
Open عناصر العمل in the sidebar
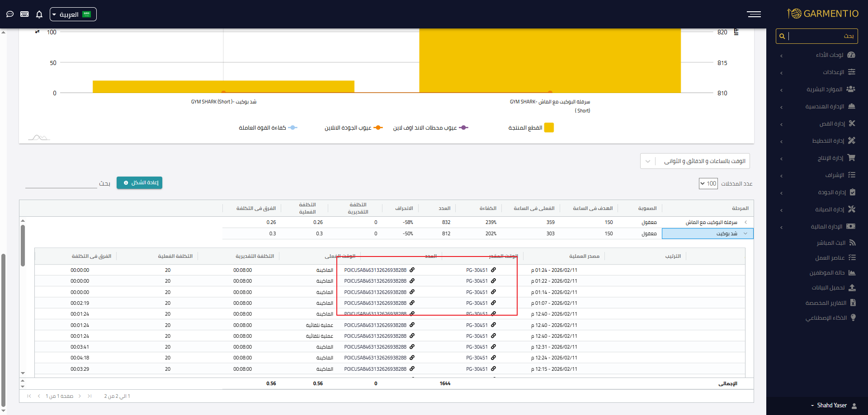835,257
